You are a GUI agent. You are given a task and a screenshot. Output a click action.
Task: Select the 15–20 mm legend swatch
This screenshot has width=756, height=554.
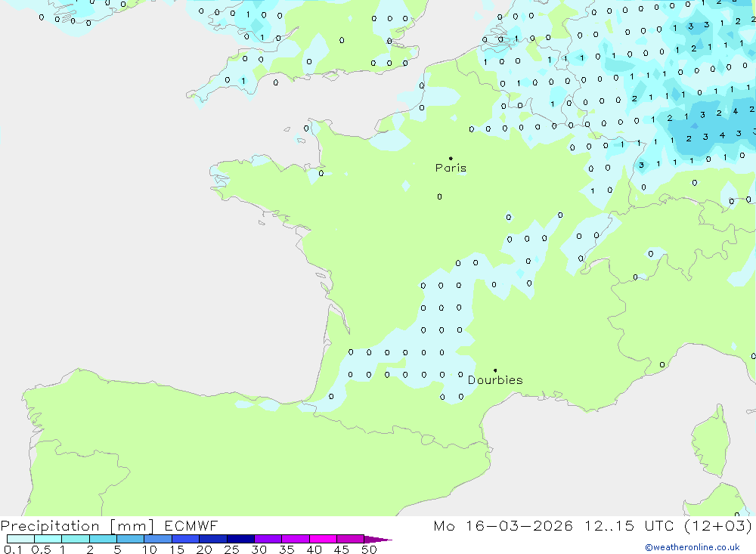pos(186,539)
